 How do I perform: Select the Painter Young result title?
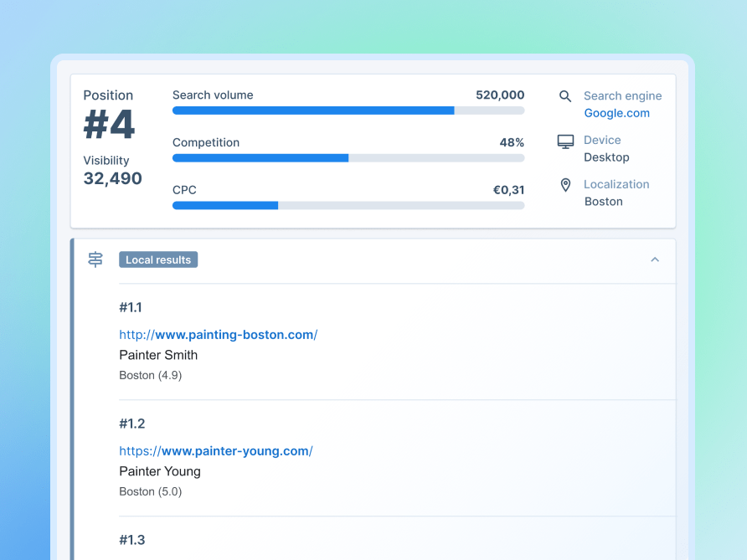pyautogui.click(x=159, y=471)
